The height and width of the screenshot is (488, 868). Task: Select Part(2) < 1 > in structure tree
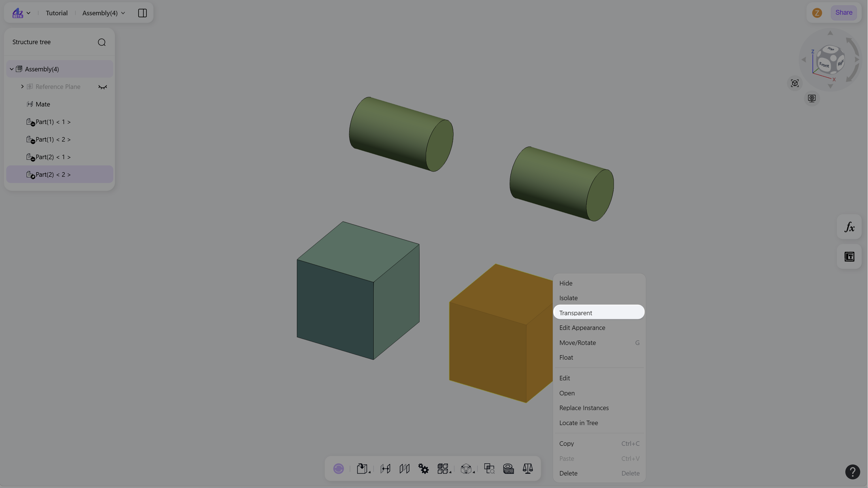tap(60, 157)
